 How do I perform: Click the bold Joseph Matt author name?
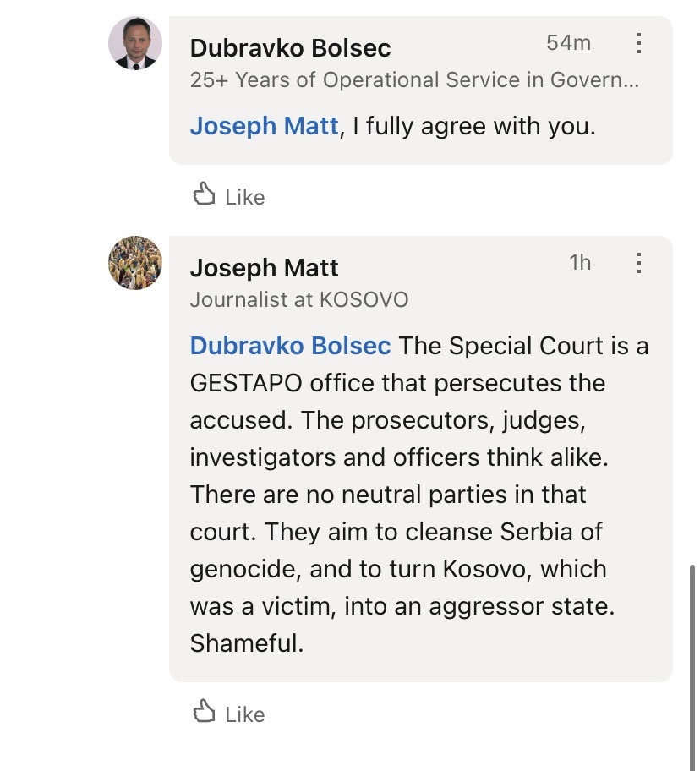click(x=264, y=268)
